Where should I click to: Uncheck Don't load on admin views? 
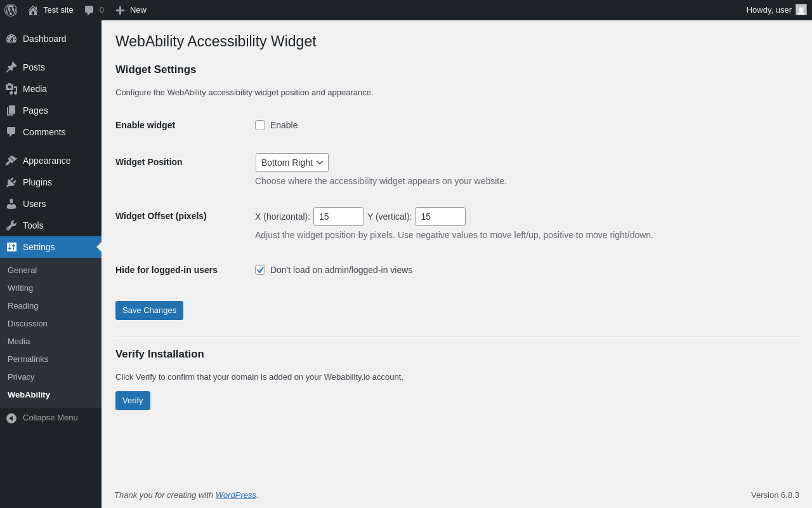pos(260,270)
